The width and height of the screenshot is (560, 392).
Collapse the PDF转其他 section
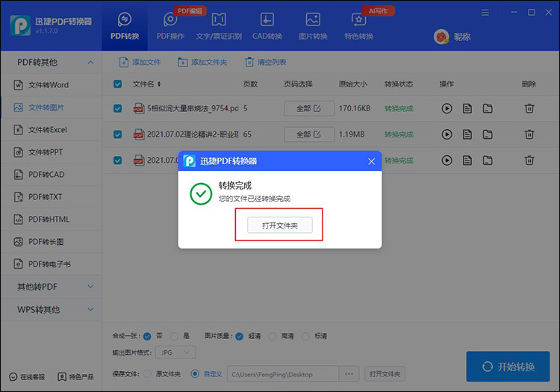click(x=51, y=63)
